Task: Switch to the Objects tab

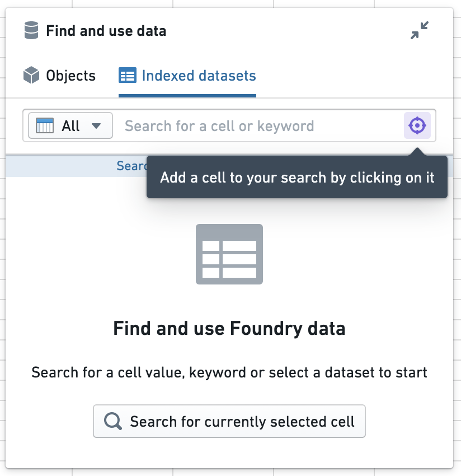Action: pos(59,75)
